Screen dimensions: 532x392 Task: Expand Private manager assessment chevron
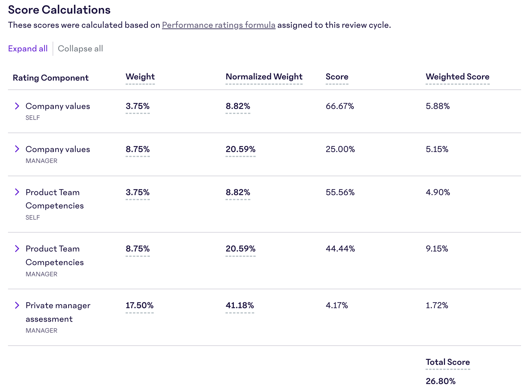point(17,305)
